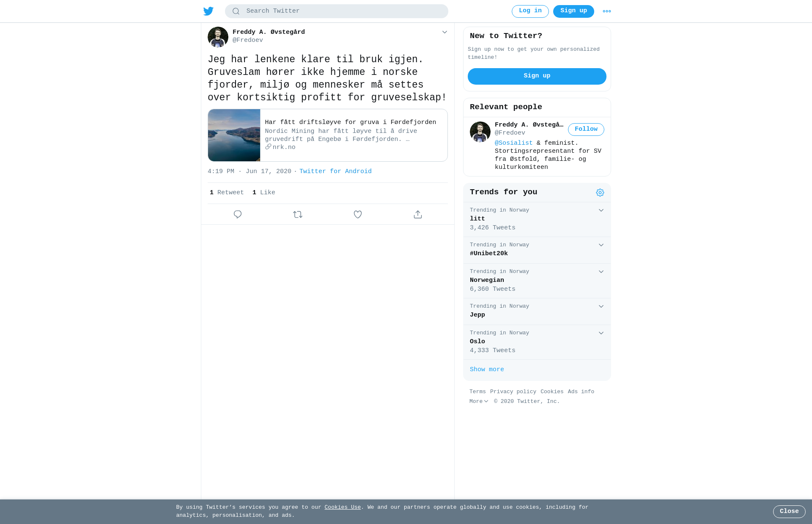The height and width of the screenshot is (524, 812).
Task: Retweet the tweet using the retweet icon
Action: coord(298,215)
